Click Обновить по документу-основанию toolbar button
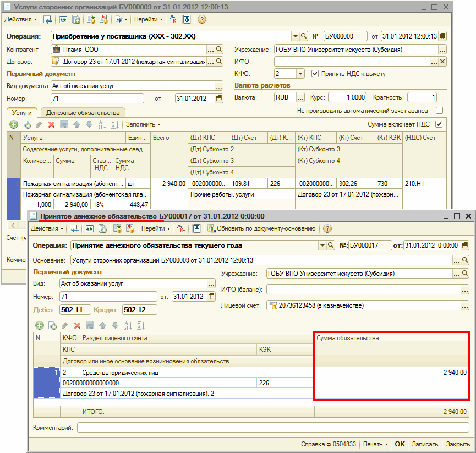Image resolution: width=476 pixels, height=453 pixels. tap(262, 228)
